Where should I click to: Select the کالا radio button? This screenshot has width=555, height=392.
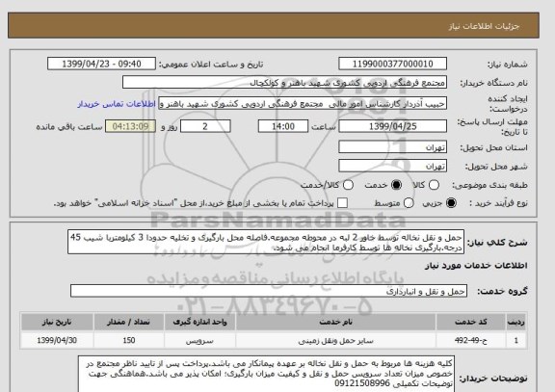[434, 185]
